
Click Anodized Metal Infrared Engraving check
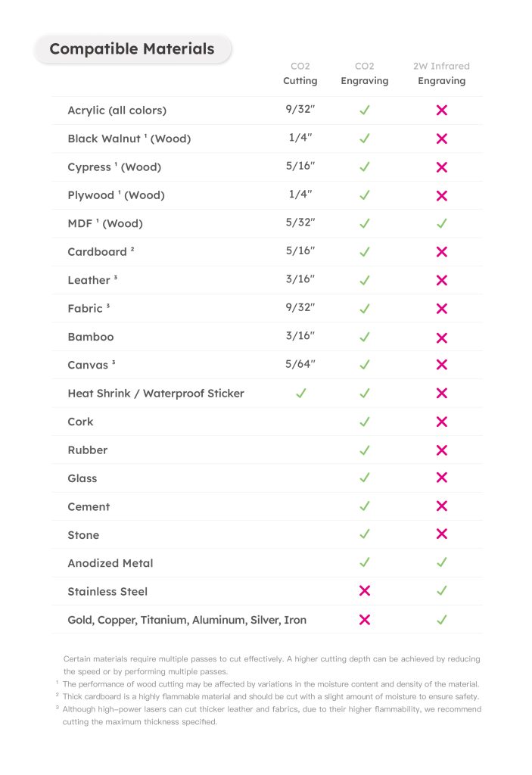point(441,562)
